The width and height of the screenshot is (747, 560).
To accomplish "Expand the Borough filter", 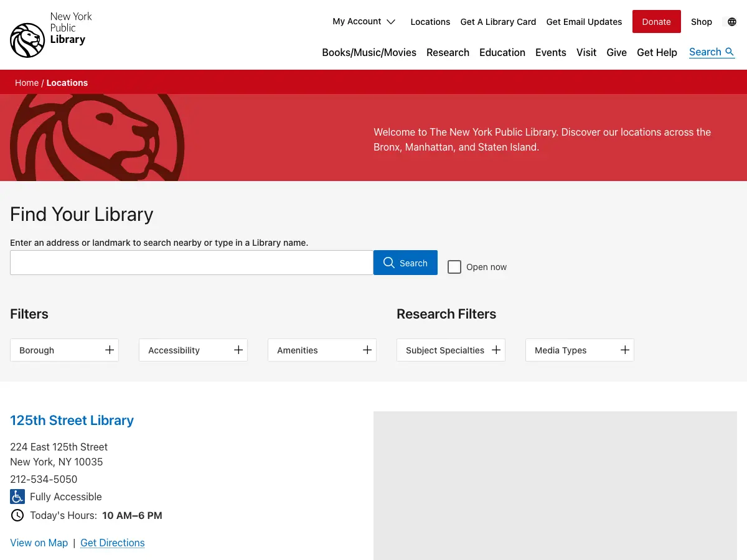I will click(x=65, y=350).
